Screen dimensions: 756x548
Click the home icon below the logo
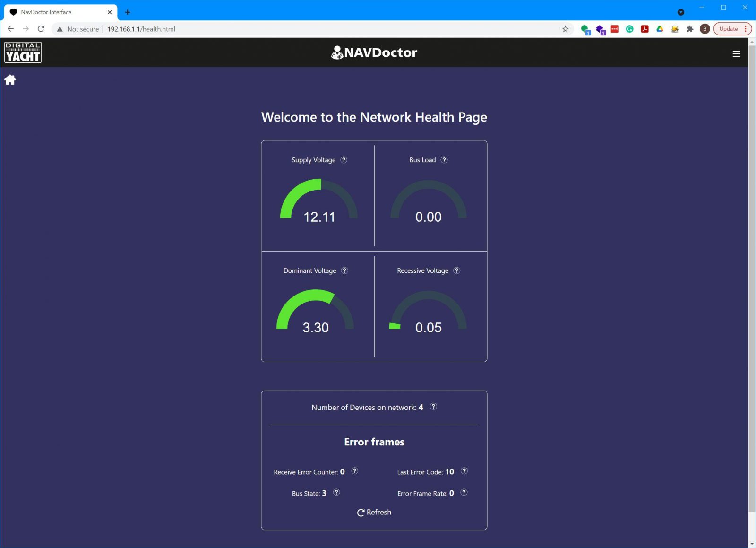(x=10, y=80)
